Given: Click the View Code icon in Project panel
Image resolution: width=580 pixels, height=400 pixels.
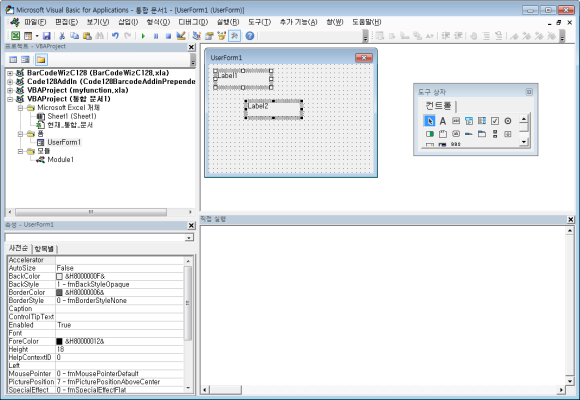Looking at the screenshot, I should pos(13,60).
